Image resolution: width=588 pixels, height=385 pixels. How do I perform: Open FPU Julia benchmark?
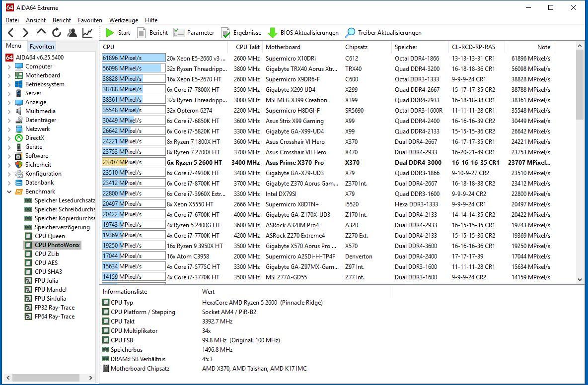click(41, 281)
